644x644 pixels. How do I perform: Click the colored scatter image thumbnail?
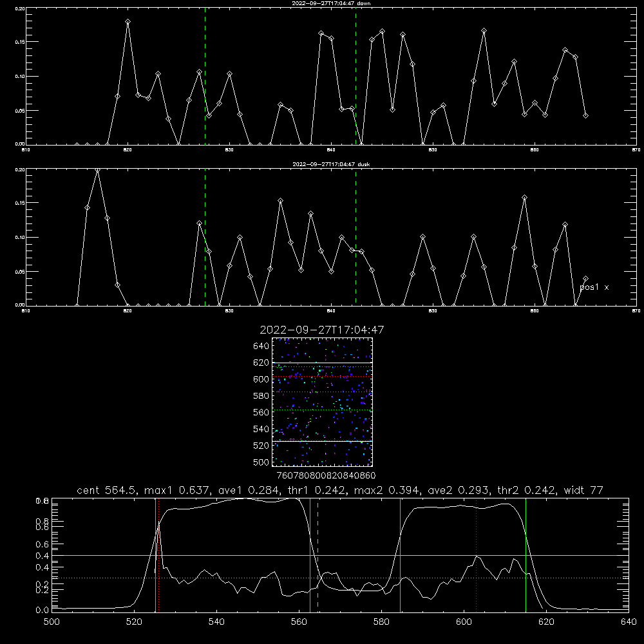pos(322,402)
